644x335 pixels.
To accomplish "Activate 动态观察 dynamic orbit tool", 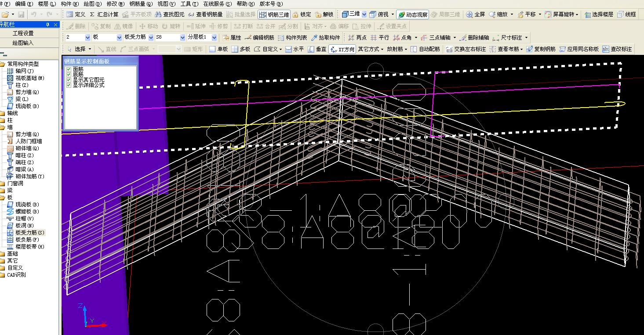I will [412, 14].
